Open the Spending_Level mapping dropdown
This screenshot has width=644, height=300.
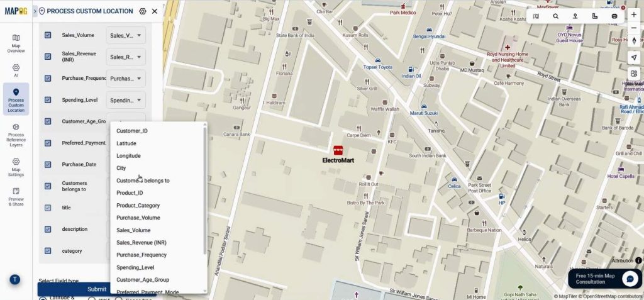coord(126,100)
